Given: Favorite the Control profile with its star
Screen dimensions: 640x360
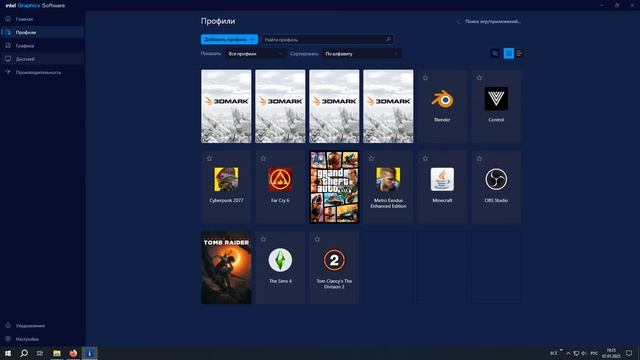Looking at the screenshot, I should click(x=479, y=78).
